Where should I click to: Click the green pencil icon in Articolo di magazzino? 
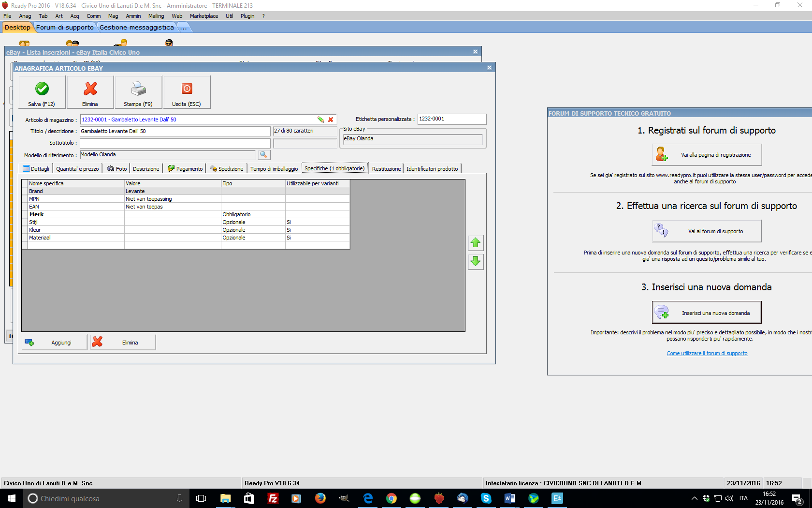[320, 120]
